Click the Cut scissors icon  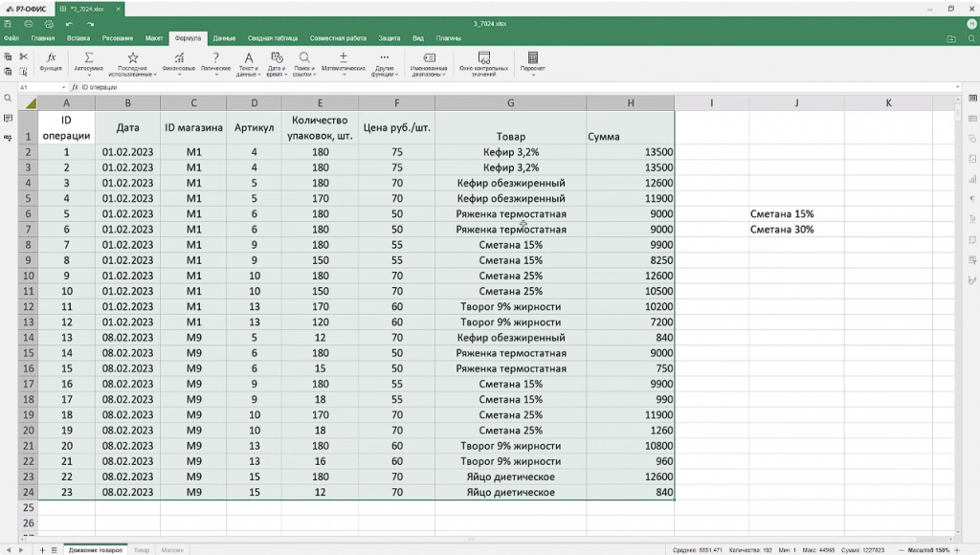(x=24, y=56)
